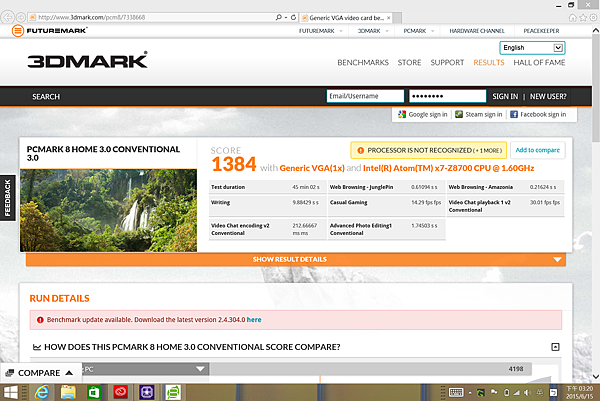
Task: Click the Email/Username input field
Action: [365, 96]
